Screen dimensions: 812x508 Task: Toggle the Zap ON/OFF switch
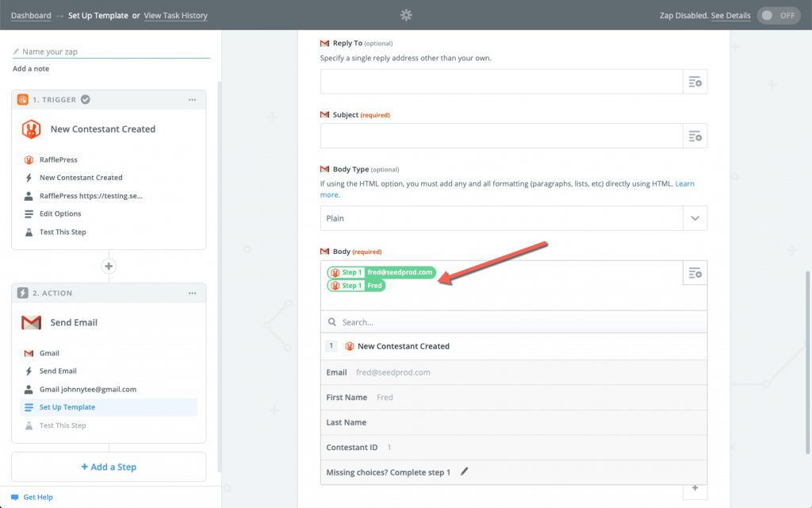[x=779, y=16]
